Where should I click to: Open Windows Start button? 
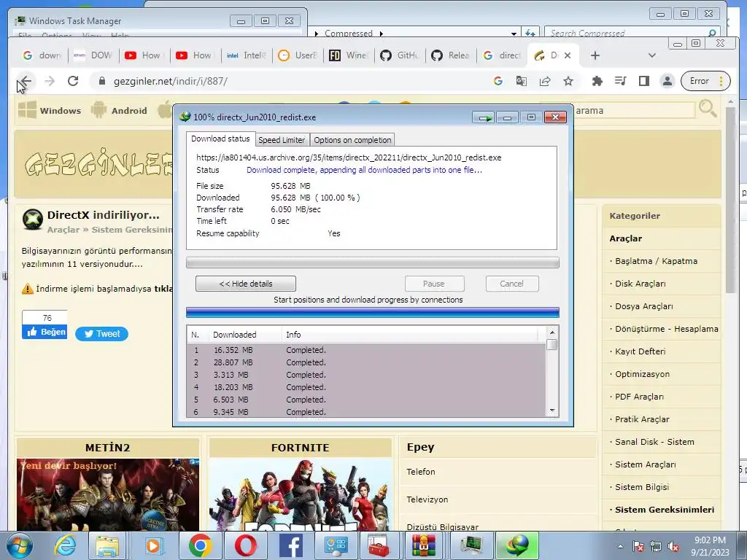click(x=20, y=545)
